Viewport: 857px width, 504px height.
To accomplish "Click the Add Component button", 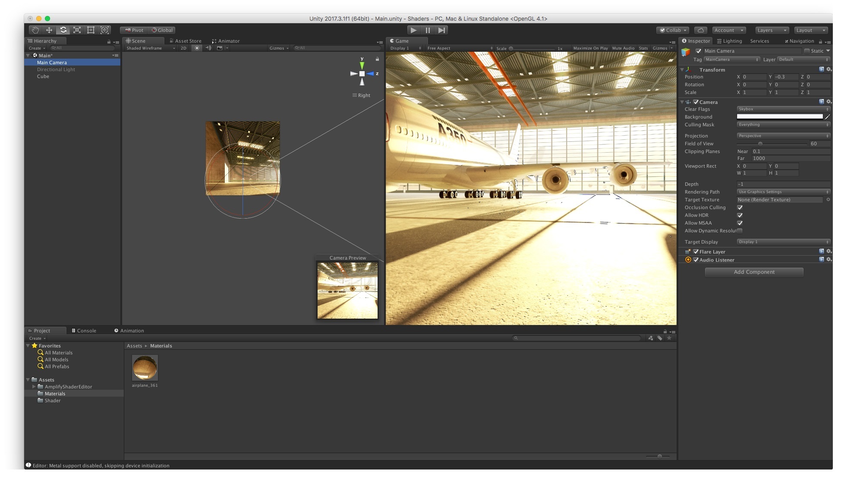I will (x=754, y=272).
